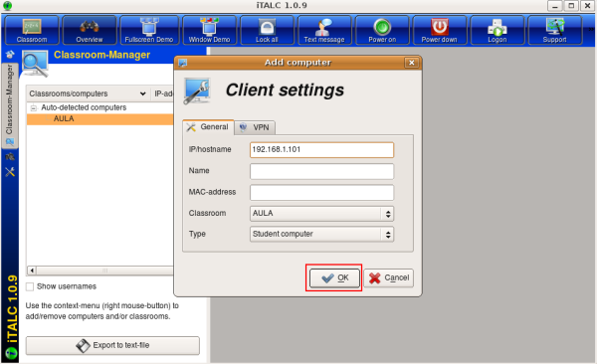The height and width of the screenshot is (364, 597).
Task: Click the MAC-address input field
Action: [x=321, y=192]
